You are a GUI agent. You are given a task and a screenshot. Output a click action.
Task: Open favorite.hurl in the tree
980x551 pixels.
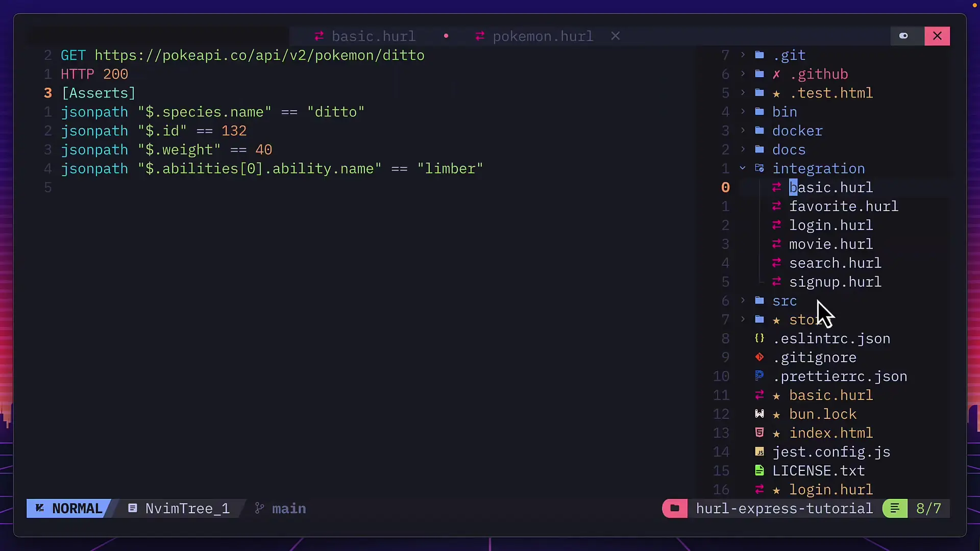click(x=844, y=206)
